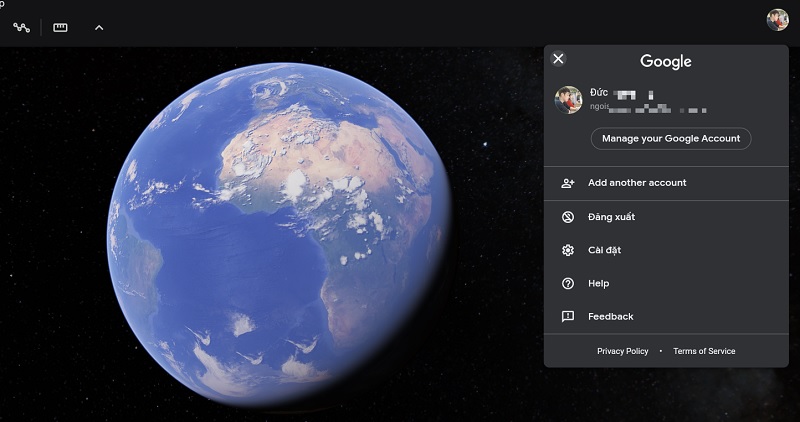800x422 pixels.
Task: Open the Terms of Service link
Action: tap(704, 351)
